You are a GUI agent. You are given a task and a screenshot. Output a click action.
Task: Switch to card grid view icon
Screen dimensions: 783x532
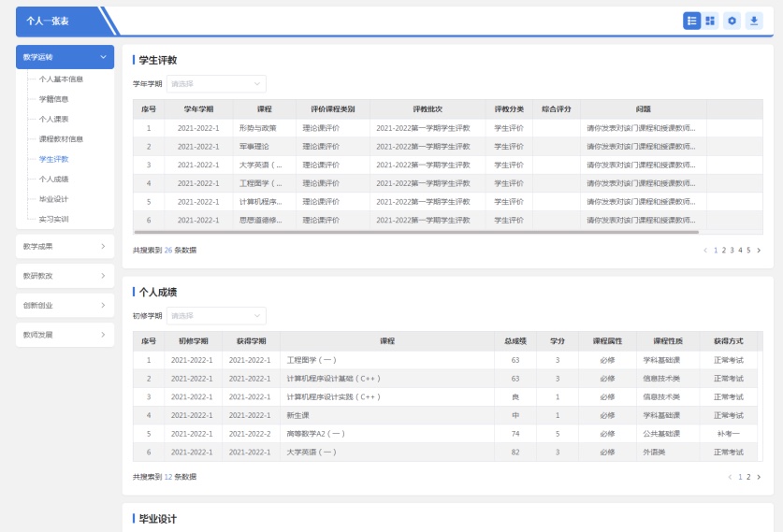pyautogui.click(x=711, y=21)
